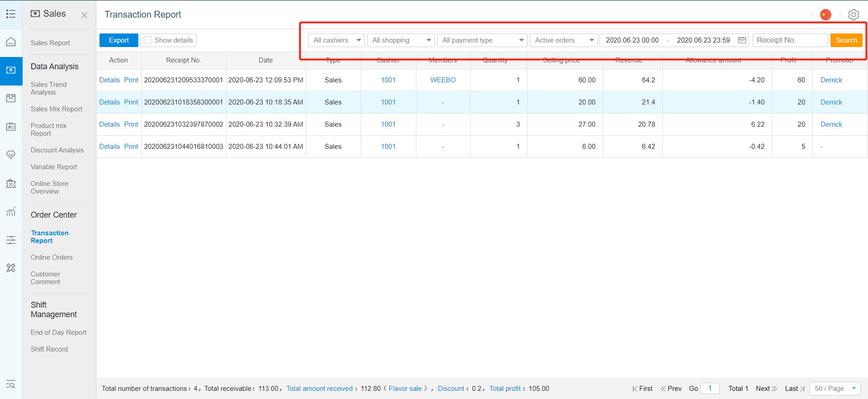Click the search list icon at sidebar bottom

(11, 385)
